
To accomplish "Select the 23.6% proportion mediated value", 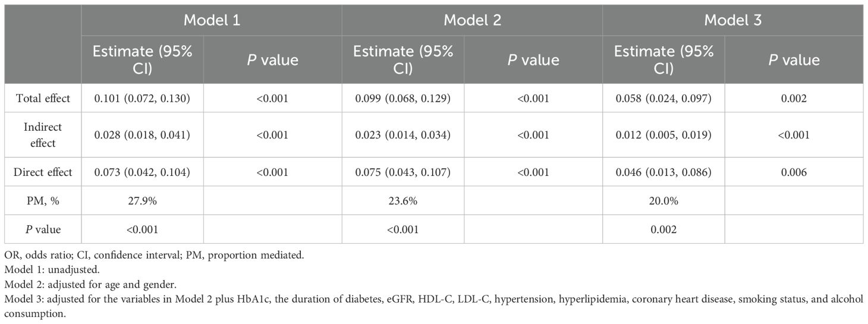I will coord(402,201).
